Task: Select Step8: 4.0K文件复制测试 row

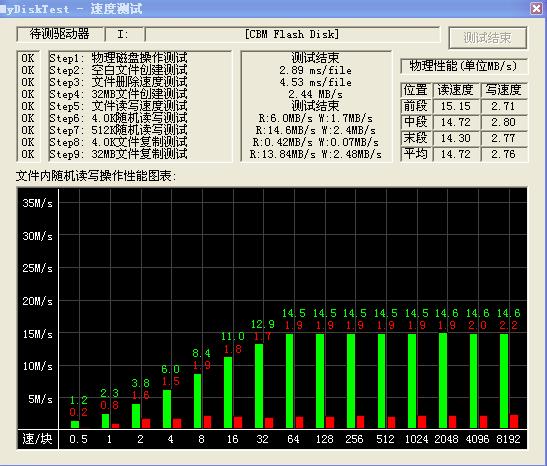Action: click(x=118, y=142)
